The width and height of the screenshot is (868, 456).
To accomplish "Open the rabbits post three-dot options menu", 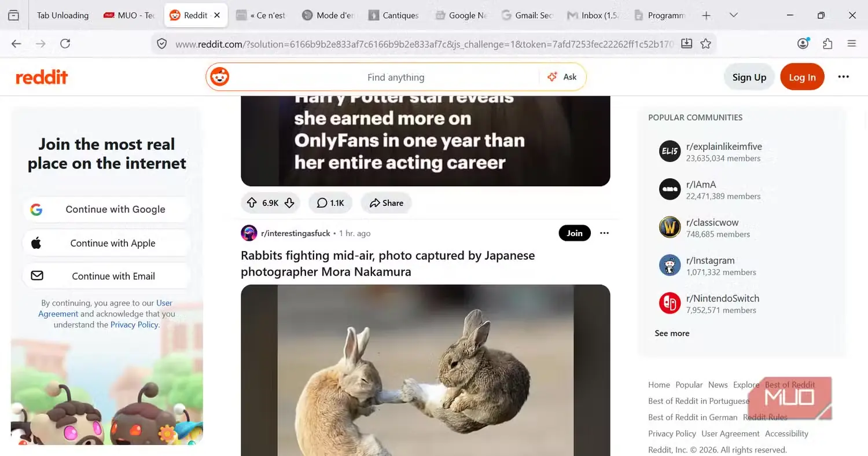I will coord(604,233).
